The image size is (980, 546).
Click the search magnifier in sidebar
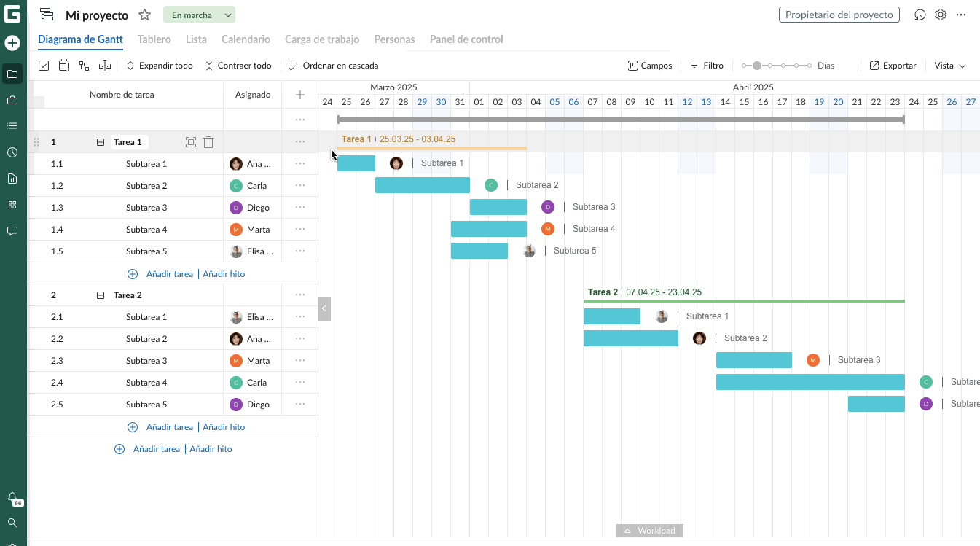[12, 523]
